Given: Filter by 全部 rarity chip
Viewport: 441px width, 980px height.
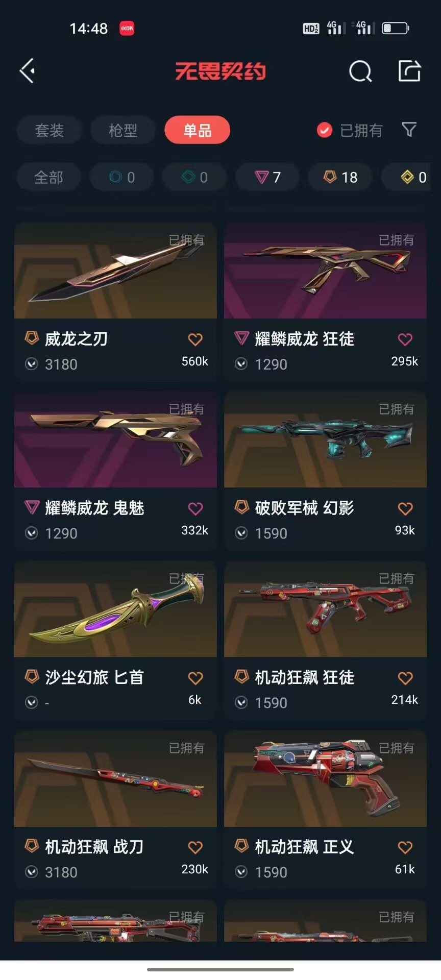Looking at the screenshot, I should [48, 177].
